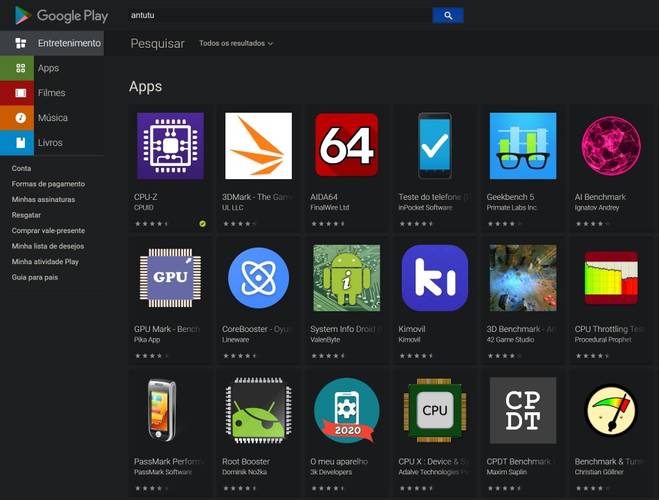Open the Geekbench 5 app icon
The height and width of the screenshot is (500, 659).
pos(523,146)
